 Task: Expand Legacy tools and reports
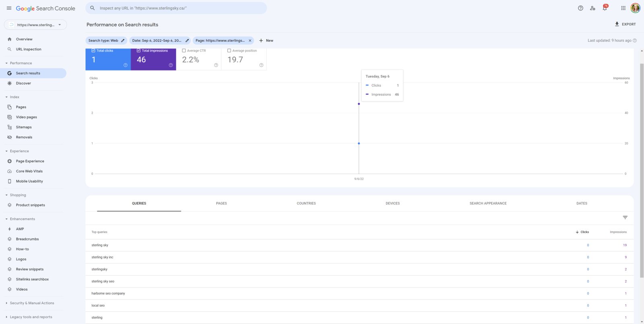(x=29, y=317)
